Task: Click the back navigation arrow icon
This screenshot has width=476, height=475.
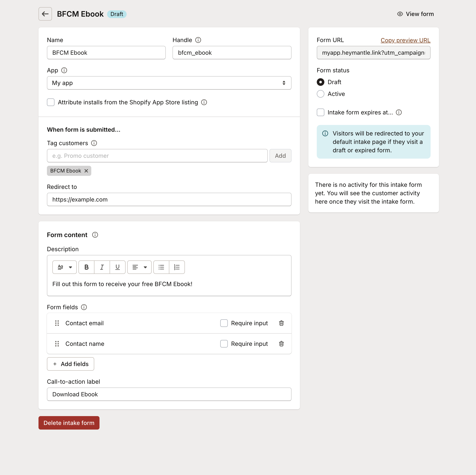Action: pos(45,14)
